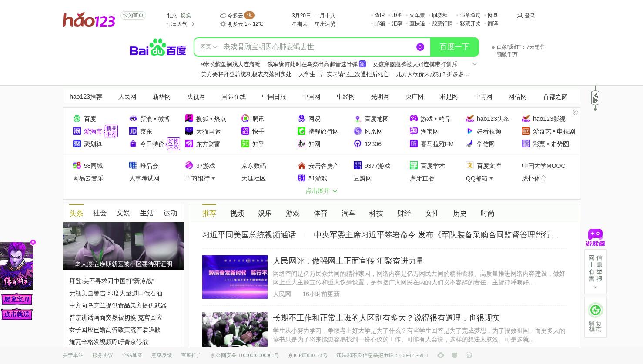643x364 pixels.
Task: Open 火车票 tool link
Action: click(x=417, y=15)
